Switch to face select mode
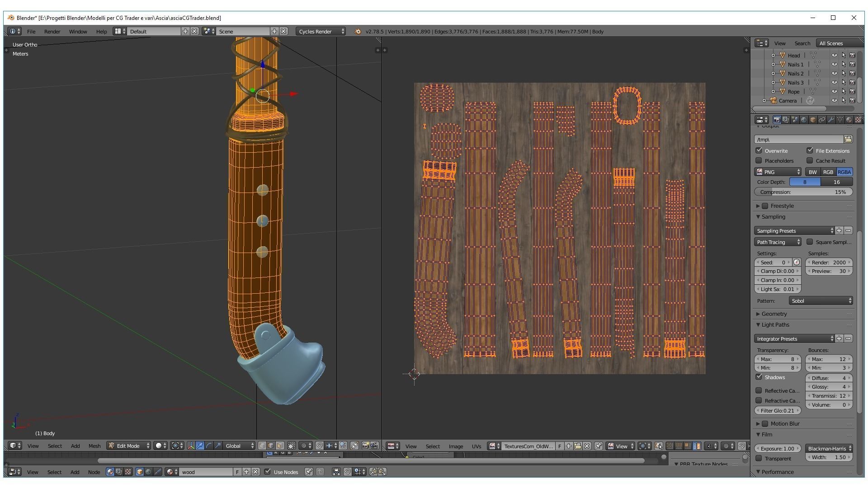Image resolution: width=868 pixels, height=488 pixels. (280, 446)
